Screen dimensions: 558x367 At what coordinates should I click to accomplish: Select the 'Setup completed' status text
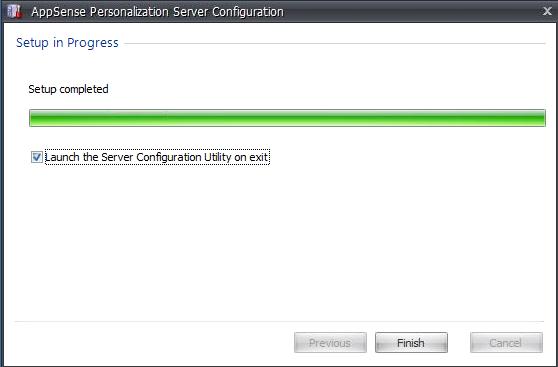point(68,89)
